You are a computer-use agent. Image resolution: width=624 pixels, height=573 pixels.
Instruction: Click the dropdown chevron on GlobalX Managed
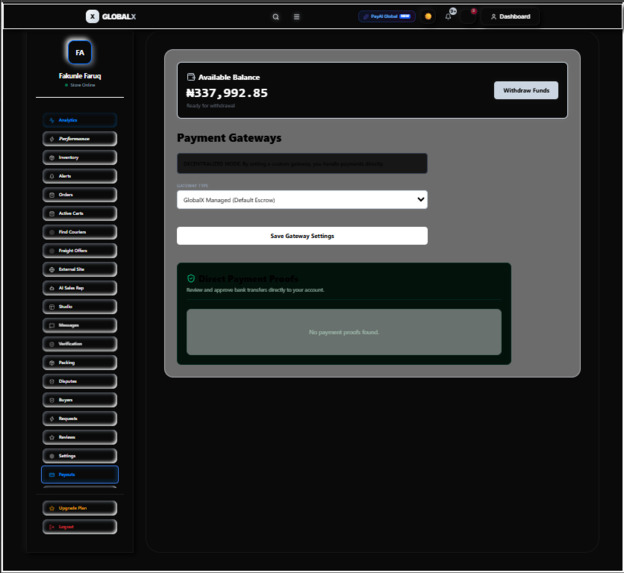coord(420,199)
